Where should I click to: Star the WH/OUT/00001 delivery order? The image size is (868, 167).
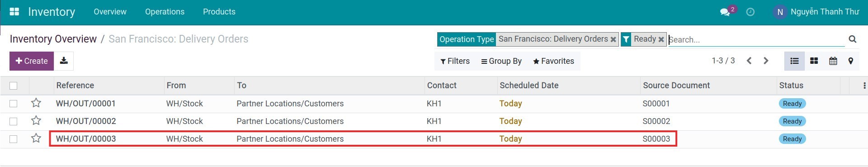point(36,103)
